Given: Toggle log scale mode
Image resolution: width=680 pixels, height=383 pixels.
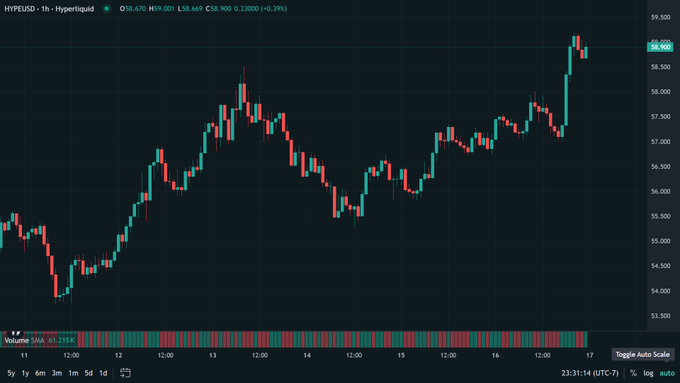Looking at the screenshot, I should (648, 373).
